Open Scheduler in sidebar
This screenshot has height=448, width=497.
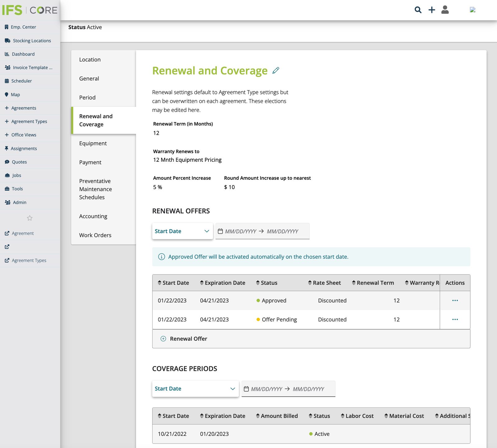click(x=30, y=81)
